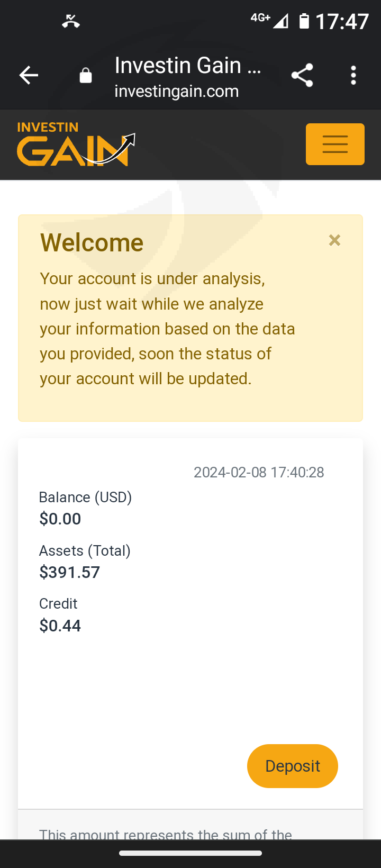381x868 pixels.
Task: Expand the orange hamburger menu
Action: coord(335,144)
